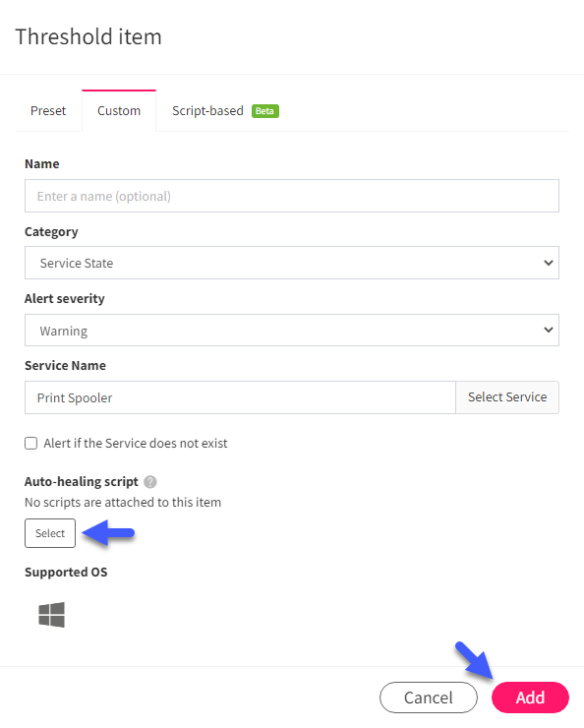
Task: Expand the Category chevron arrow
Action: click(x=549, y=263)
